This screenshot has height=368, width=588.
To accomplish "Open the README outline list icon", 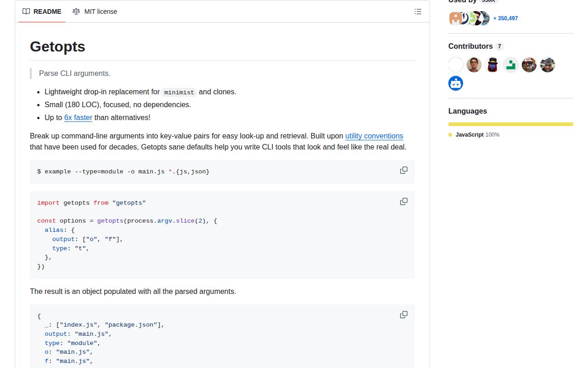I will pyautogui.click(x=418, y=11).
